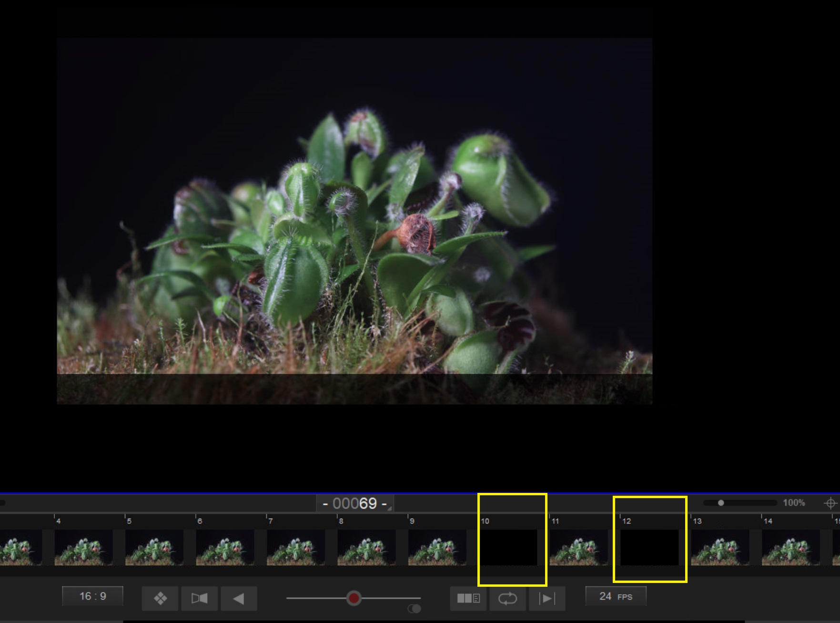This screenshot has height=623, width=840.
Task: Click frame 14 thumbnail in the timeline
Action: coord(790,547)
